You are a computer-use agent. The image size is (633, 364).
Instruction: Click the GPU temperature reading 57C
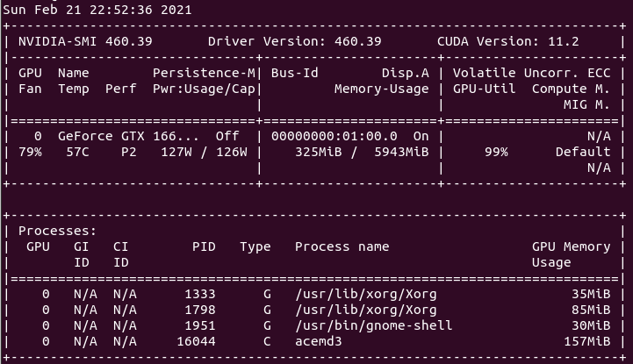coord(70,152)
